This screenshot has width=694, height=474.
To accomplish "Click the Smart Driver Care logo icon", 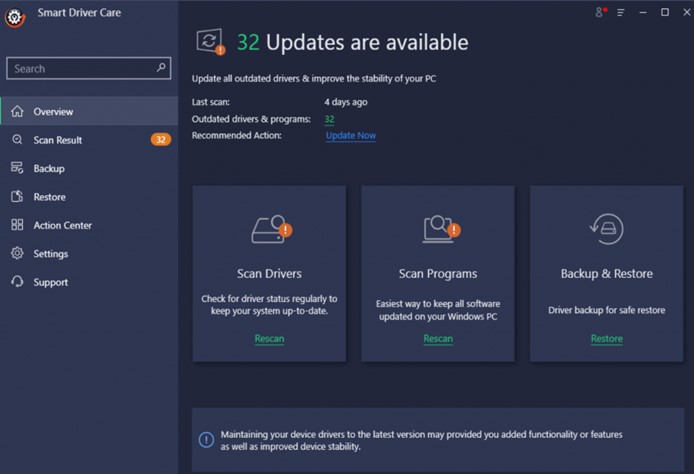I will 15,17.
